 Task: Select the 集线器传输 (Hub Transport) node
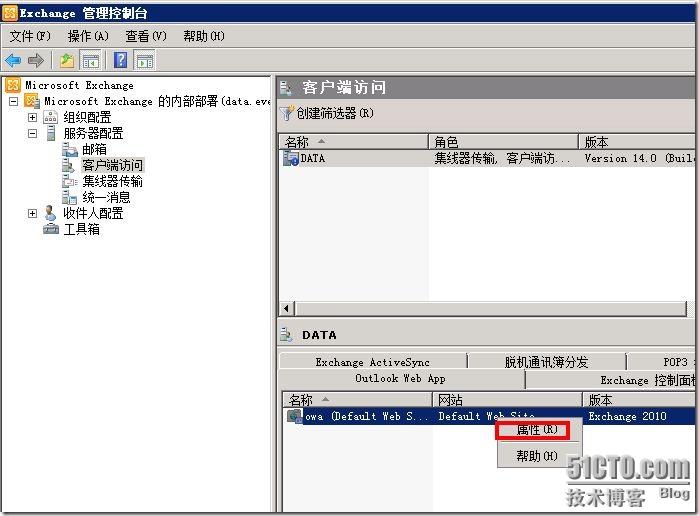[x=112, y=181]
